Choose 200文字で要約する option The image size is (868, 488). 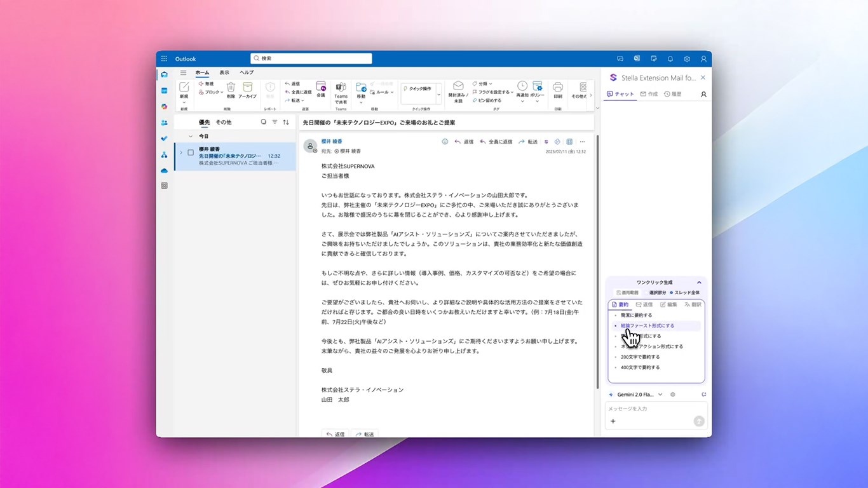pyautogui.click(x=641, y=357)
